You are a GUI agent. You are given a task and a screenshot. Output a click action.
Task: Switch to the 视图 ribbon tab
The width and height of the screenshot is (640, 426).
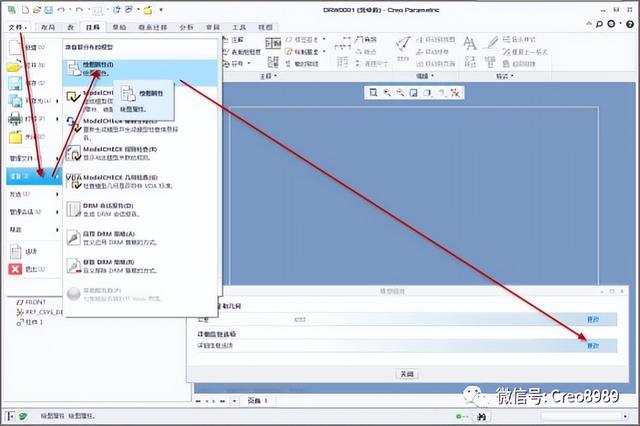click(x=265, y=27)
